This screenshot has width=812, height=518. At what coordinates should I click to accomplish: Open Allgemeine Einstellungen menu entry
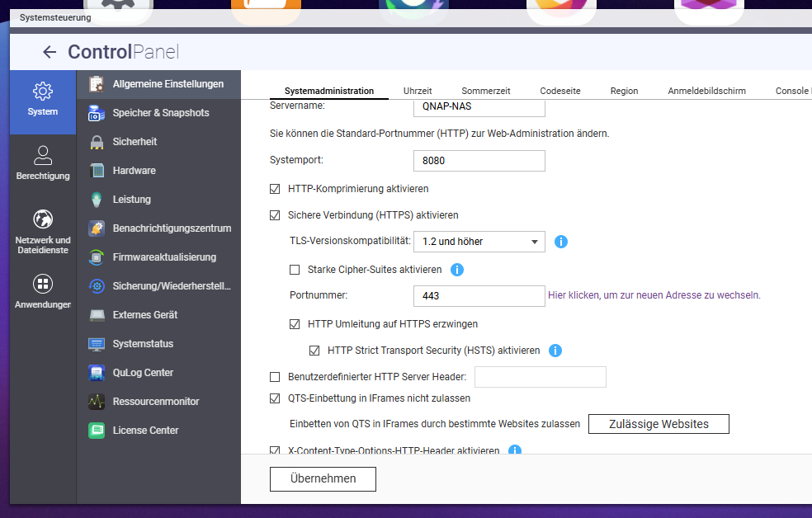158,84
